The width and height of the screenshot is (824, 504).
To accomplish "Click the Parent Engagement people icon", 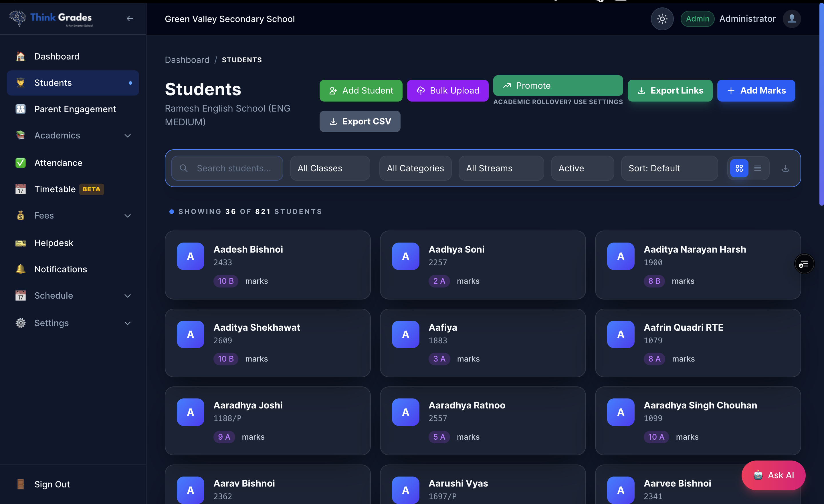I will click(21, 109).
